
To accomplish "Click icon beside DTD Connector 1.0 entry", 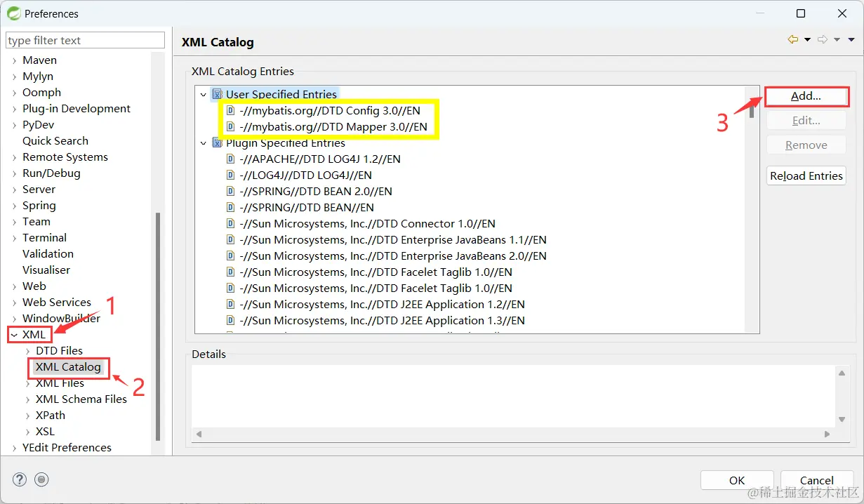I will pos(230,224).
